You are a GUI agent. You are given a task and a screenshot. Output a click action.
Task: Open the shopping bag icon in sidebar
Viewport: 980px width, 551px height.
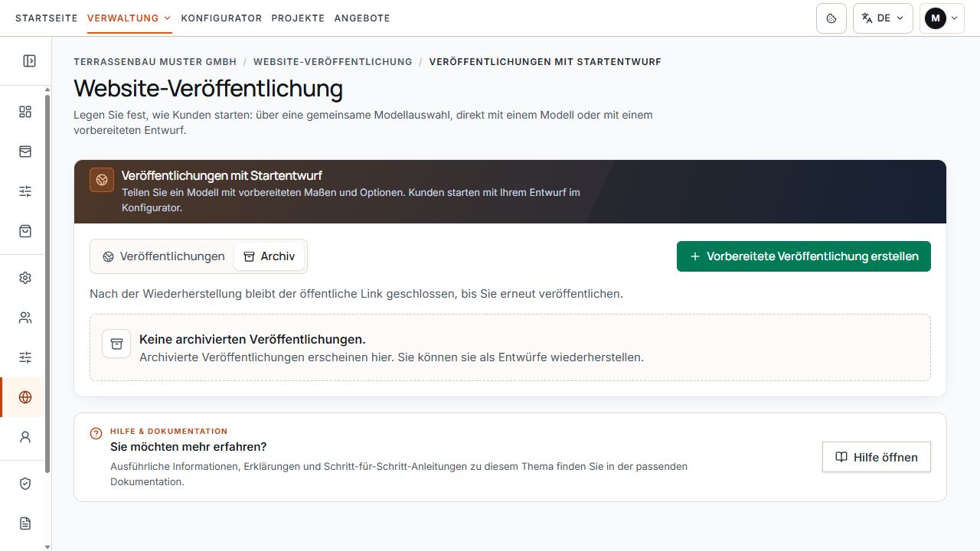25,231
